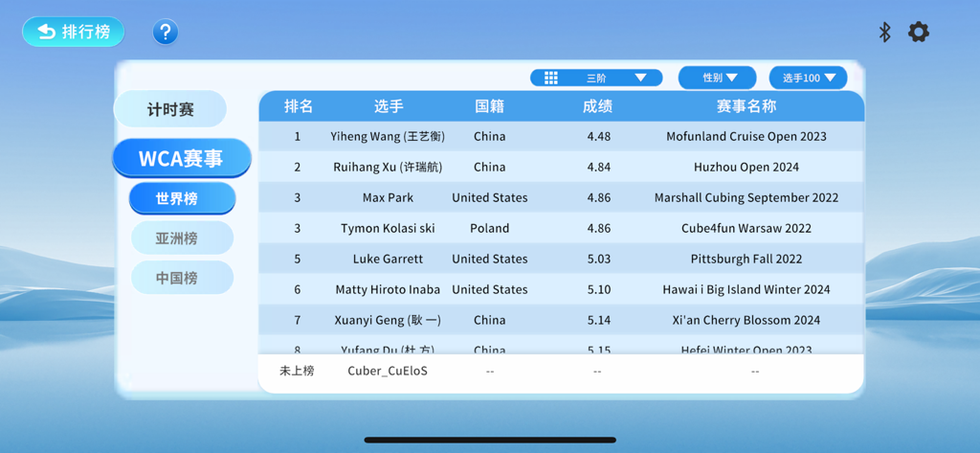The height and width of the screenshot is (453, 980).
Task: Click the 国籍 column header
Action: coord(489,106)
